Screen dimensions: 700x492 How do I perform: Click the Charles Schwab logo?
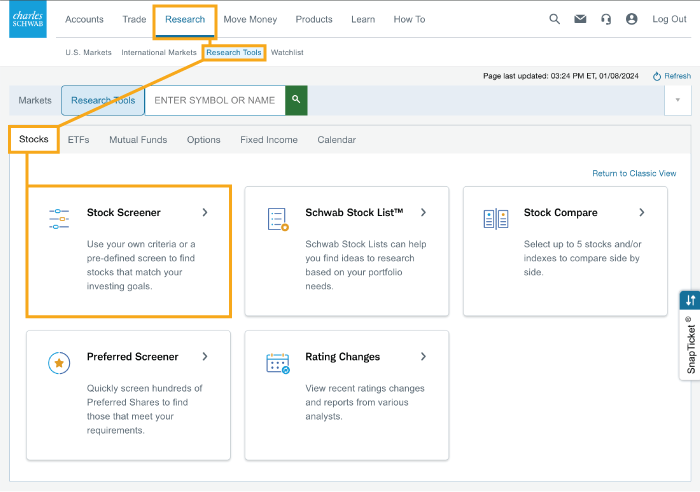point(28,19)
